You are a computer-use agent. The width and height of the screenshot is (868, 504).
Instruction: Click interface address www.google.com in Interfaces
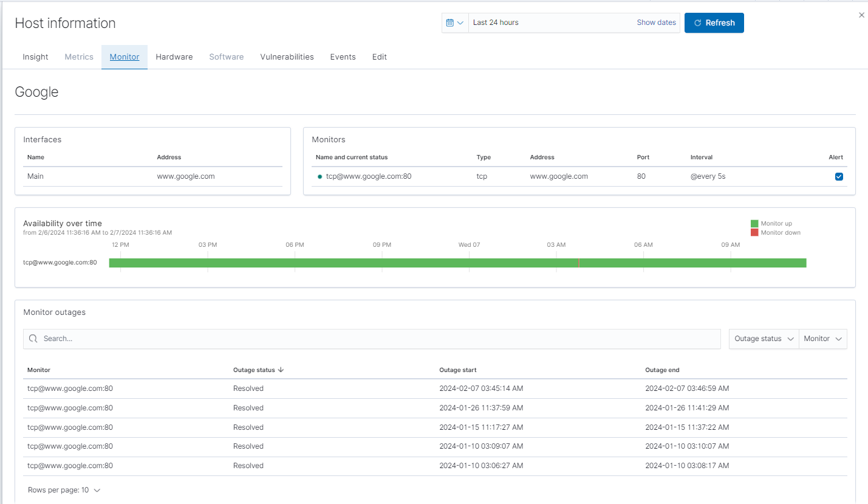pos(186,176)
